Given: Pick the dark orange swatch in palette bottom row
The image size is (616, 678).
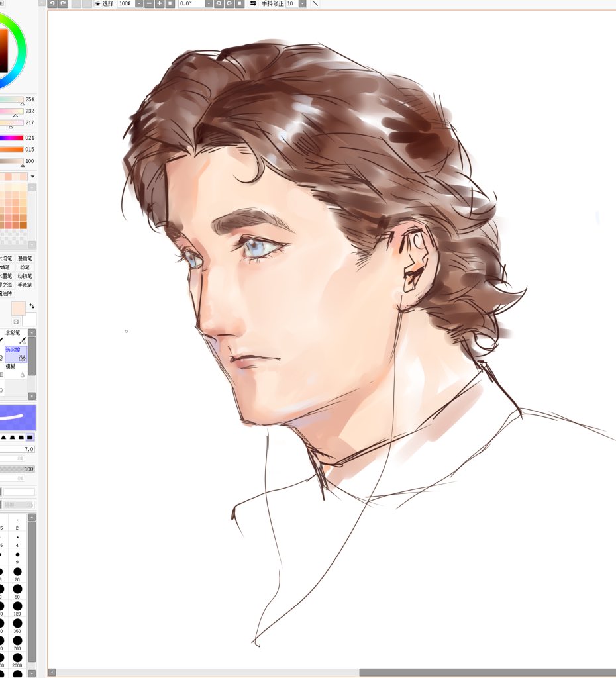Looking at the screenshot, I should (x=23, y=225).
